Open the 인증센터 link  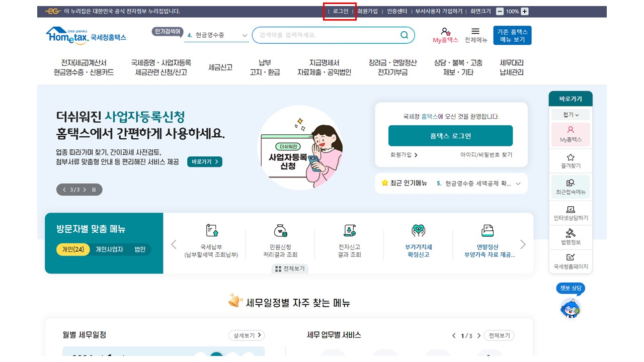coord(397,11)
